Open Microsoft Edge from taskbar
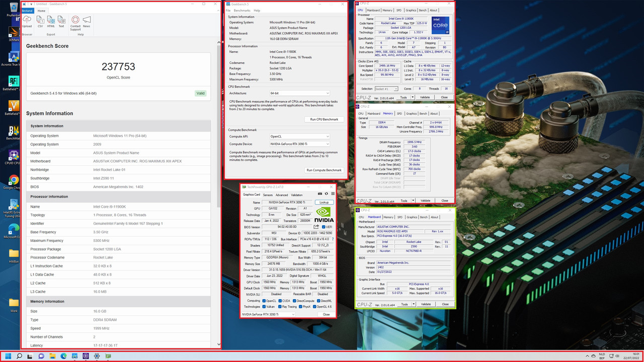This screenshot has width=644, height=362. (63, 356)
